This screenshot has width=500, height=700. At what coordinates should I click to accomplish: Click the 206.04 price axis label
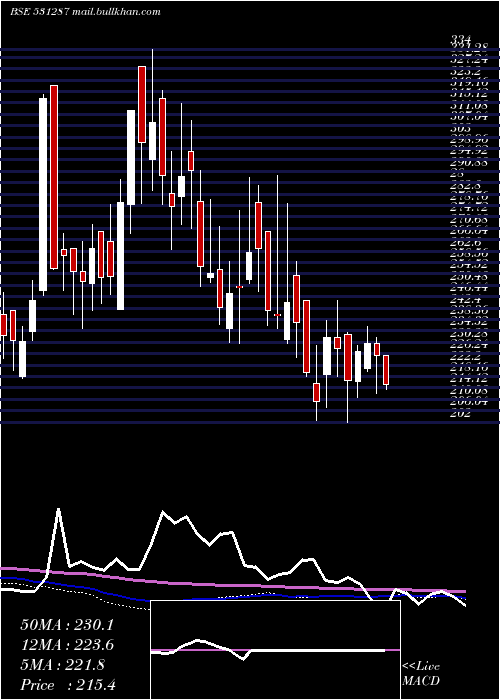click(468, 402)
